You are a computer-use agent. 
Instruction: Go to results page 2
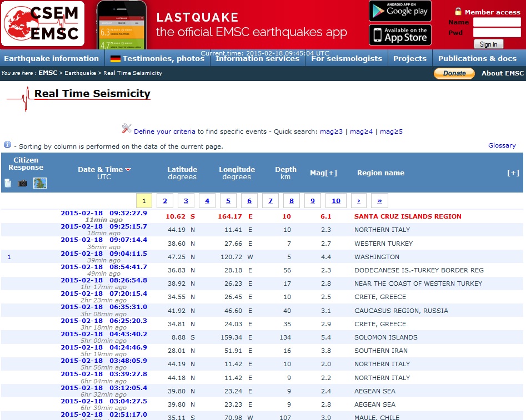point(165,201)
